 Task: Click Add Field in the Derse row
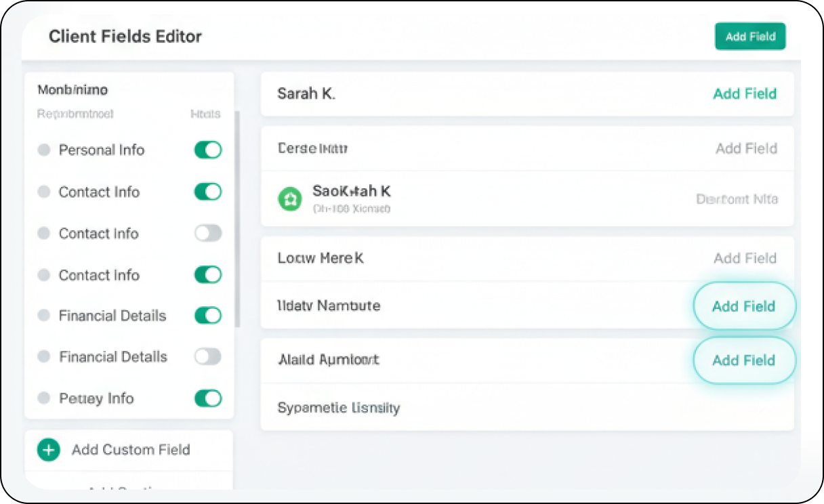tap(745, 148)
